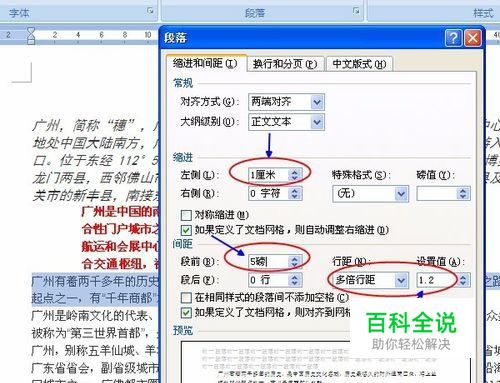Enable the 对称缩进 checkbox
The image size is (500, 383).
tap(186, 215)
